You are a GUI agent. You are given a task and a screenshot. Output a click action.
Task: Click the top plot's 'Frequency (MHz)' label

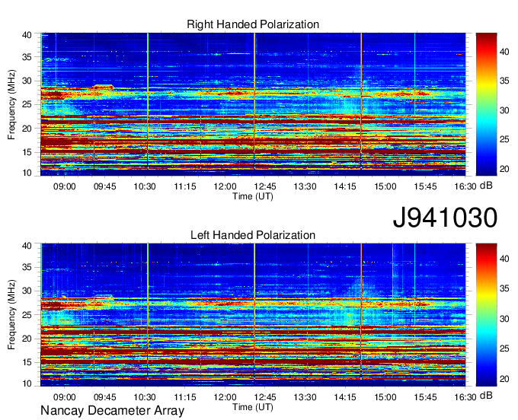(11, 104)
